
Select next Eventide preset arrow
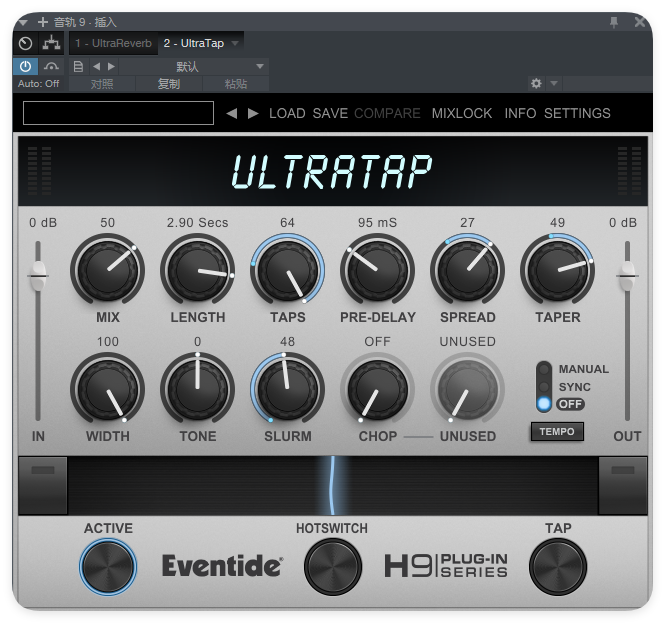(x=253, y=113)
